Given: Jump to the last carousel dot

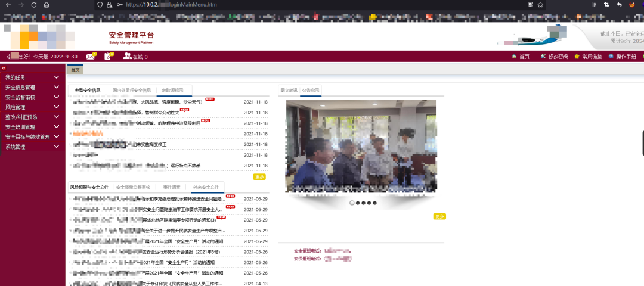Looking at the screenshot, I should pos(374,203).
